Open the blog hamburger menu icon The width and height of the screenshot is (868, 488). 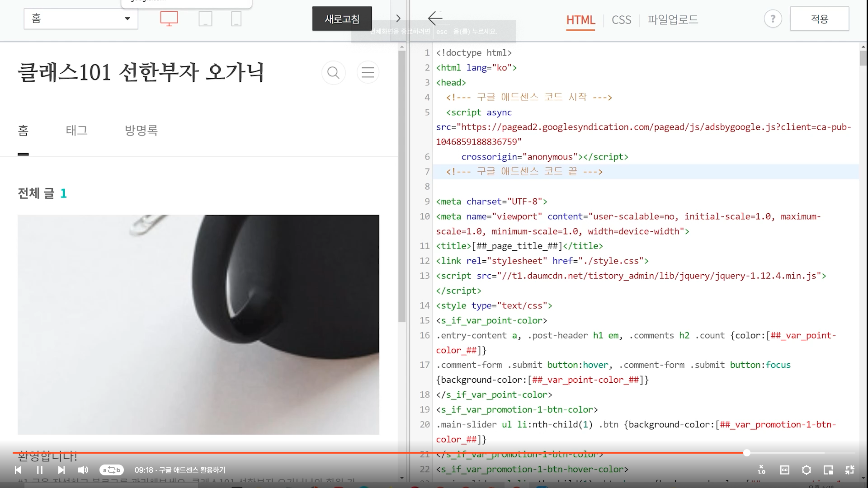[368, 72]
